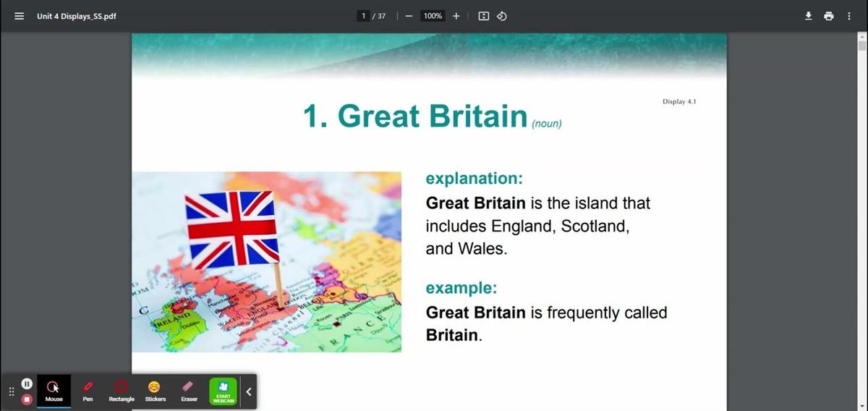868x411 pixels.
Task: Pause the screen recording
Action: pyautogui.click(x=26, y=384)
